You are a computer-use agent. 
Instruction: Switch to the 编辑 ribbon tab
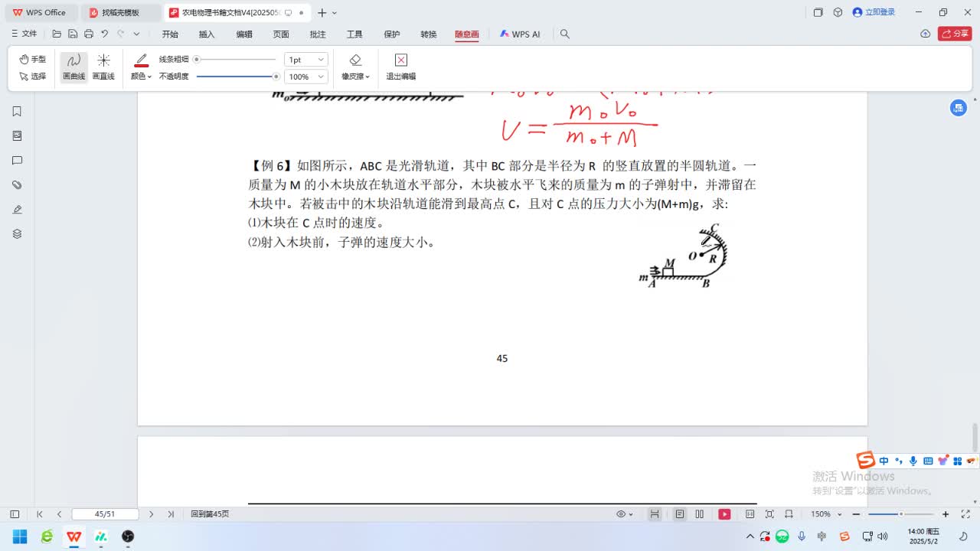(x=244, y=34)
